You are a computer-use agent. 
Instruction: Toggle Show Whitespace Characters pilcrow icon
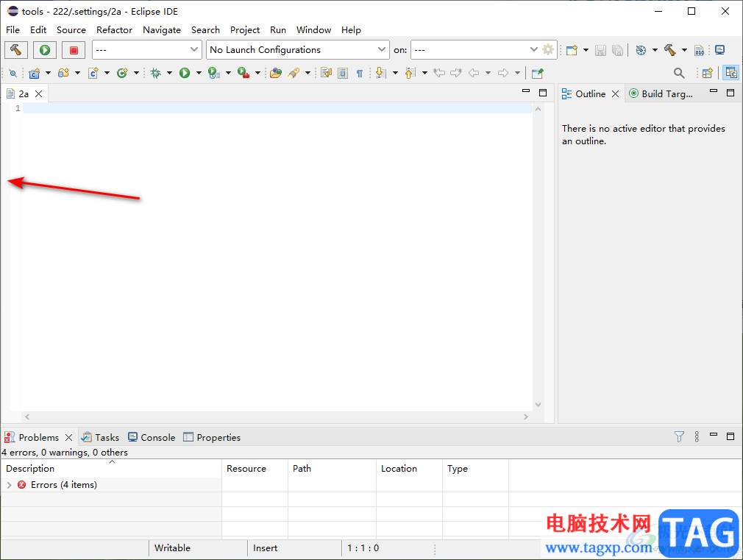click(360, 73)
